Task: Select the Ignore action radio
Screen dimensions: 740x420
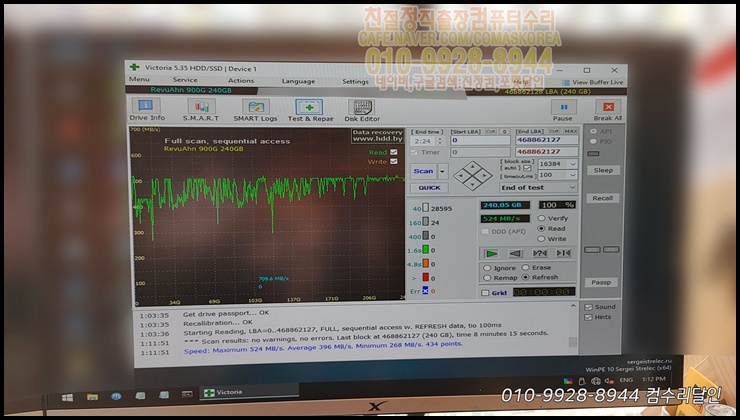Action: tap(487, 268)
